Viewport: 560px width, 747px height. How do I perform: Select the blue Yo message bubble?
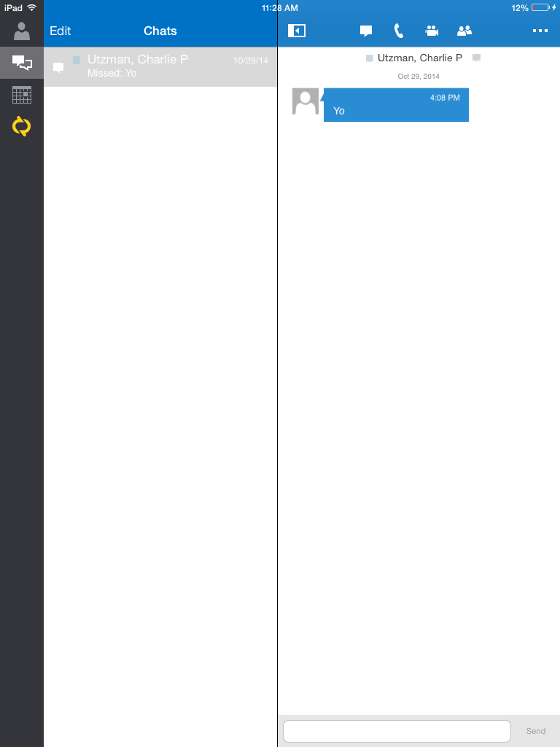[x=396, y=105]
